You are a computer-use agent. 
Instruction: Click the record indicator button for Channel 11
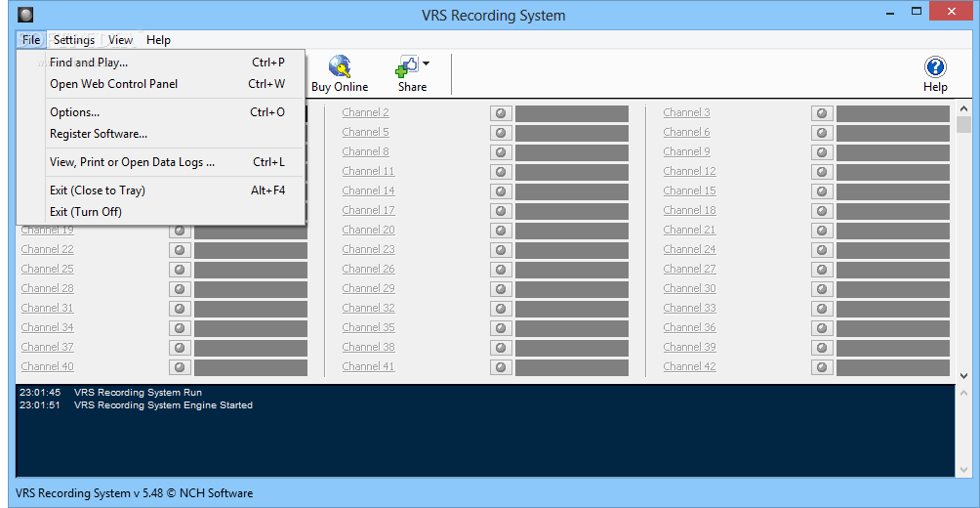501,171
